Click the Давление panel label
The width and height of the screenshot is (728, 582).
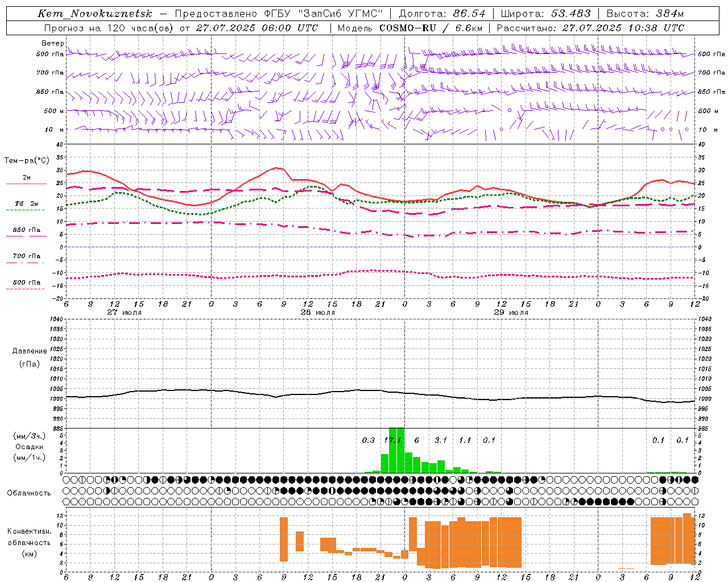[x=30, y=351]
